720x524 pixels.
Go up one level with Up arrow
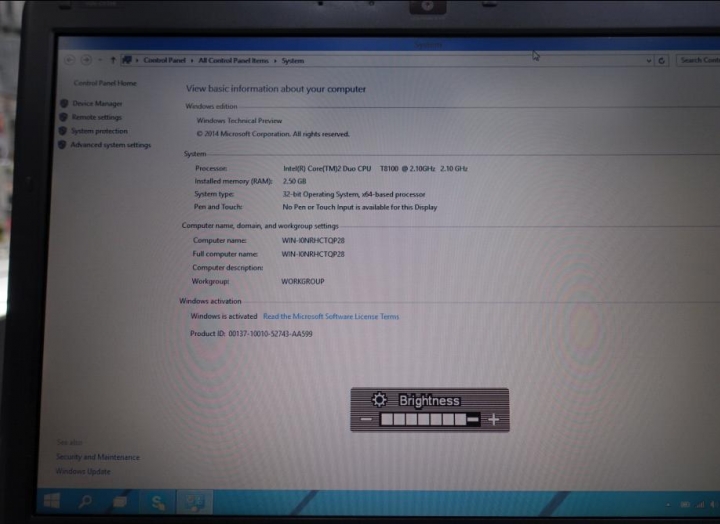click(112, 60)
